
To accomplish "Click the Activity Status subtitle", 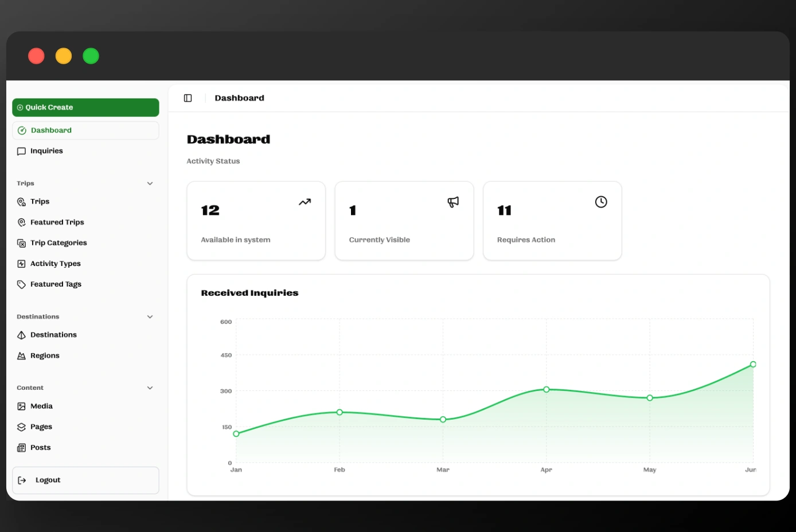I will 213,161.
